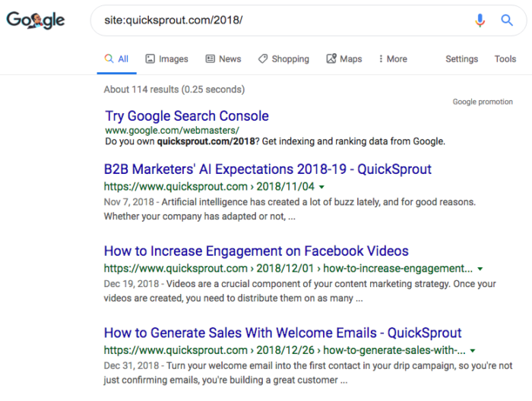Open B2B Marketers' AI Expectations 2018-19 result
532x401 pixels.
pyautogui.click(x=268, y=169)
